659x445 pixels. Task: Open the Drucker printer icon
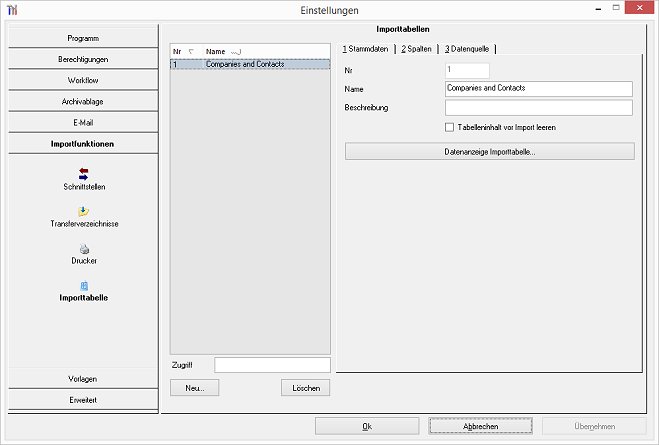click(84, 249)
